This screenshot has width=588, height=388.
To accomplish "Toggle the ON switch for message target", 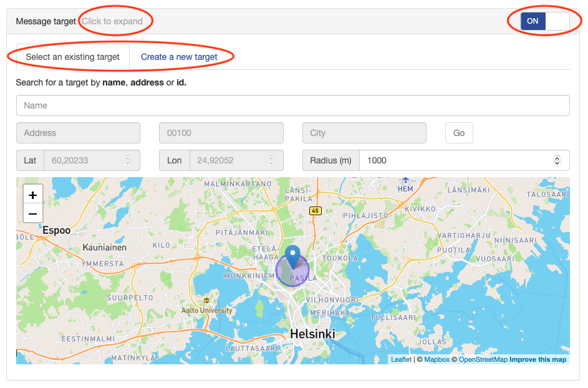I will point(545,21).
